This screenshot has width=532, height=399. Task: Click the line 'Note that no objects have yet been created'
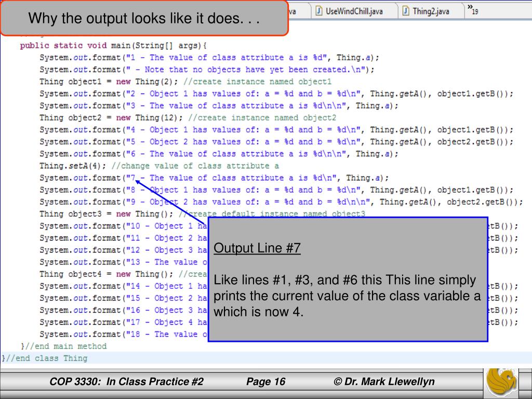[x=207, y=70]
